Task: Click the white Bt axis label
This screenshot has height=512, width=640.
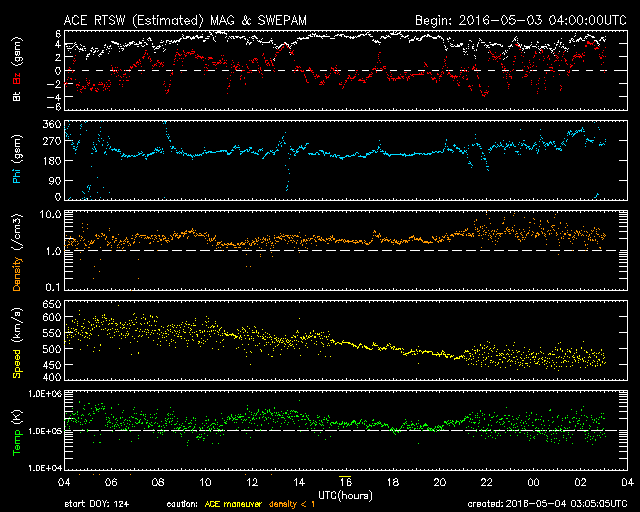Action: pyautogui.click(x=17, y=96)
